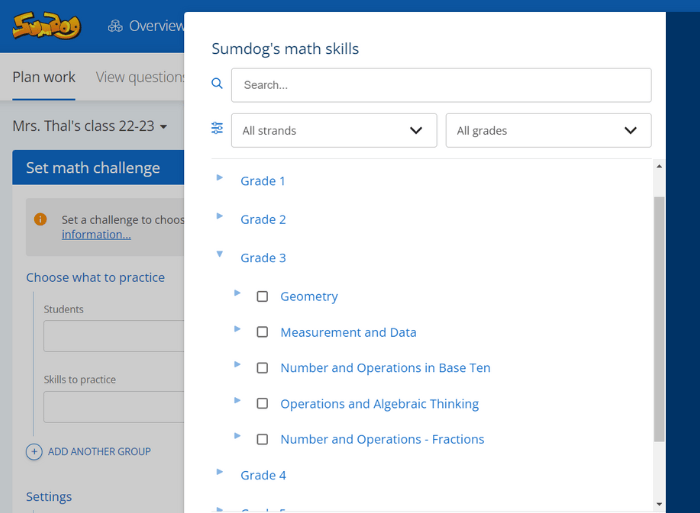Viewport: 700px width, 513px height.
Task: Expand the Grade 1 tree arrow
Action: click(x=220, y=178)
